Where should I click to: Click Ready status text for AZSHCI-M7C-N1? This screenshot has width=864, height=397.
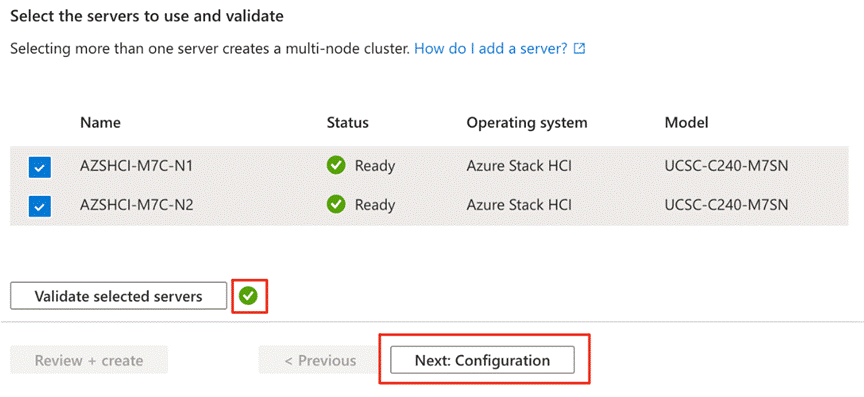[x=375, y=165]
